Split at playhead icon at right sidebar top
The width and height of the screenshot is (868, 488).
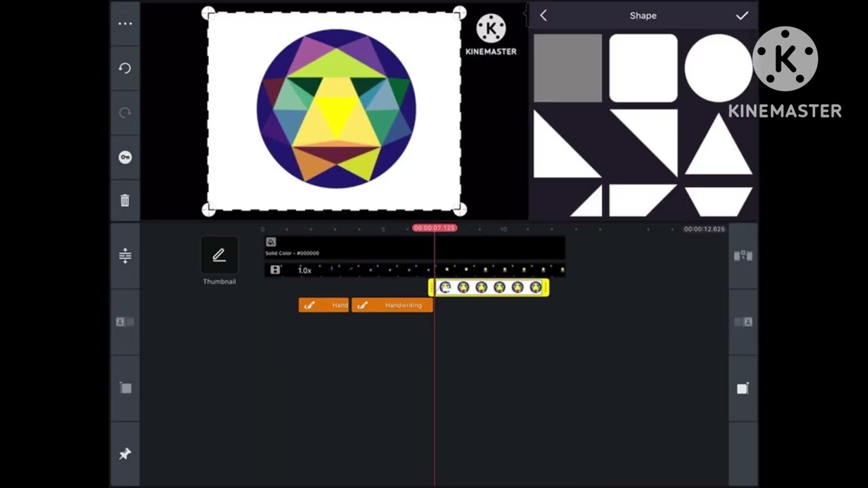coord(743,256)
